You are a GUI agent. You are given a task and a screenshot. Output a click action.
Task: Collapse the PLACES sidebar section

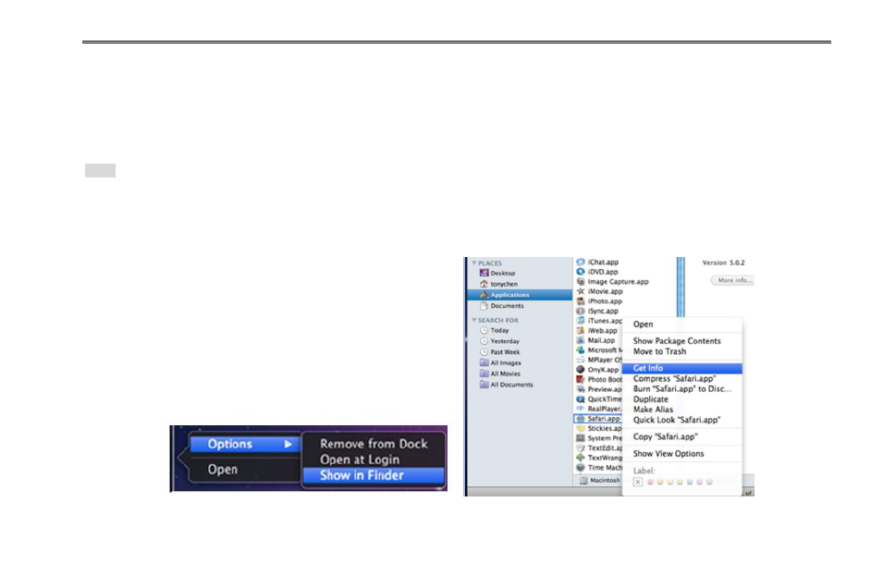474,263
